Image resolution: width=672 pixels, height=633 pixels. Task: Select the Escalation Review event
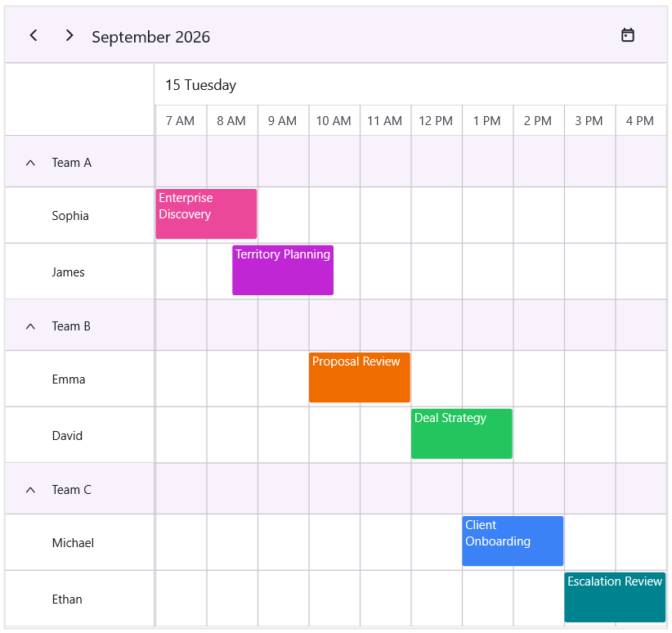point(615,597)
